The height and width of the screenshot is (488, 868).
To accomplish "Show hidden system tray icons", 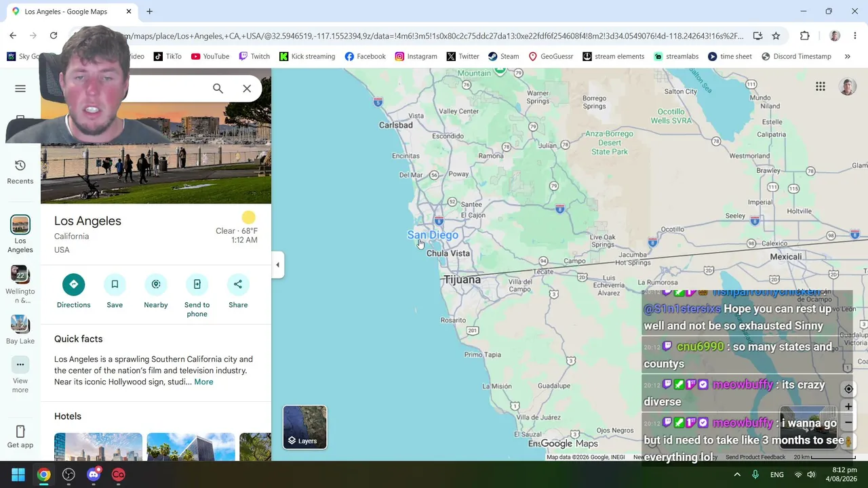I will [737, 474].
